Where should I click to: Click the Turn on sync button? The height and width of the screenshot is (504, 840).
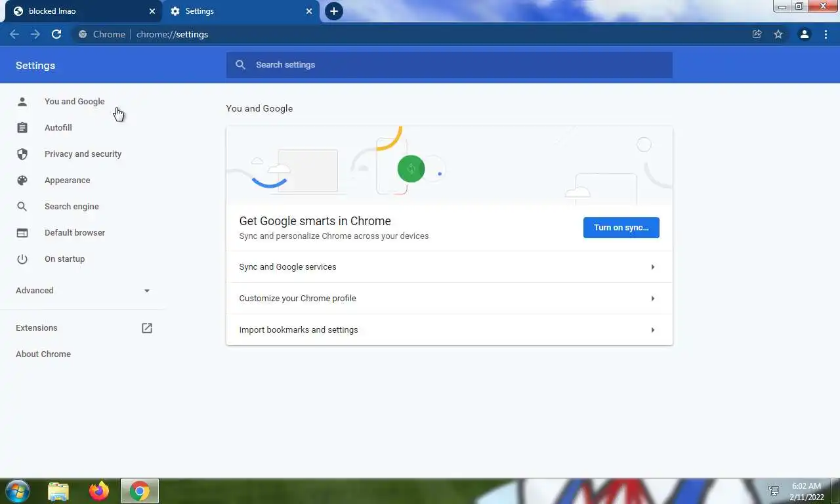[621, 228]
